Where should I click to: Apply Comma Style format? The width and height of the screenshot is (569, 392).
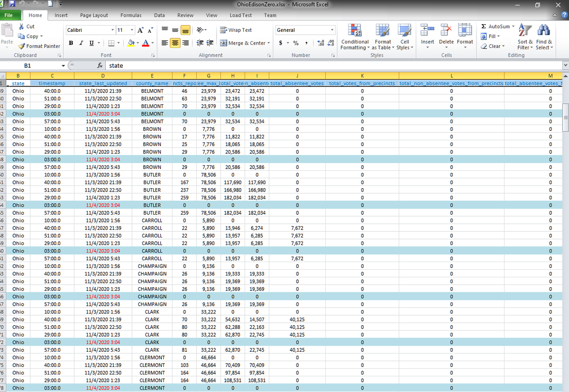coord(307,43)
